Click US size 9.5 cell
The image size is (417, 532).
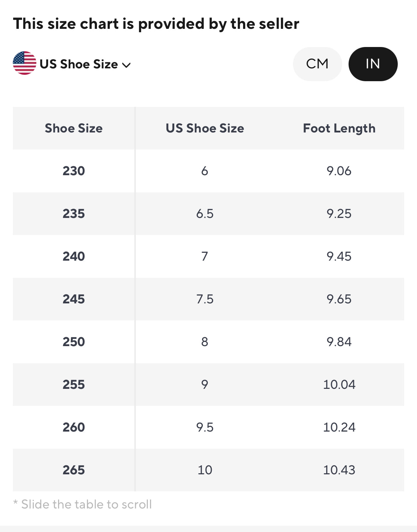click(x=205, y=427)
